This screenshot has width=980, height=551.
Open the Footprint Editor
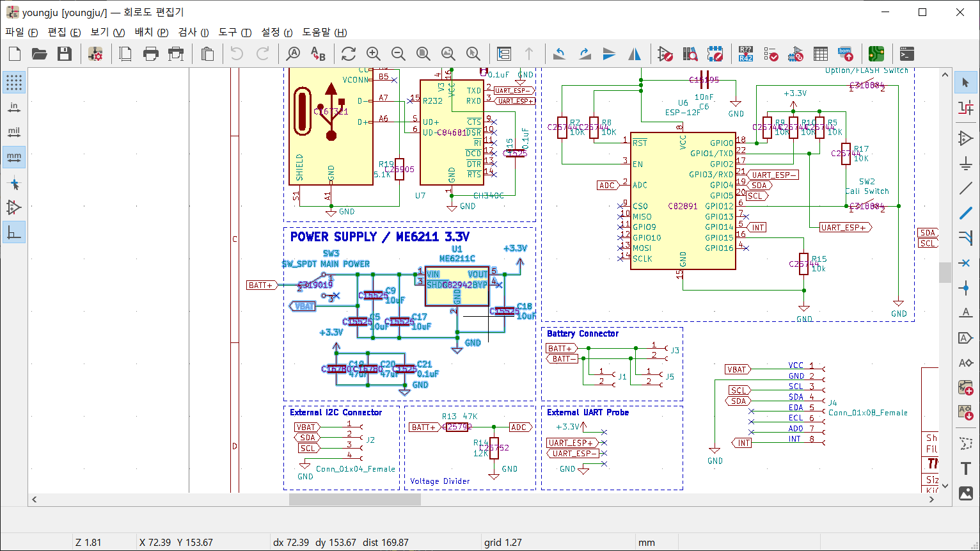[715, 54]
